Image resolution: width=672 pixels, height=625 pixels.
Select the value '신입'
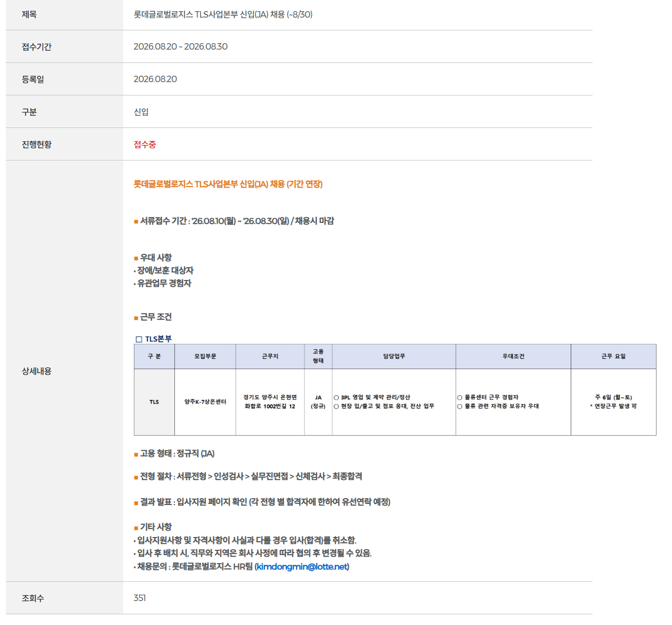(141, 112)
